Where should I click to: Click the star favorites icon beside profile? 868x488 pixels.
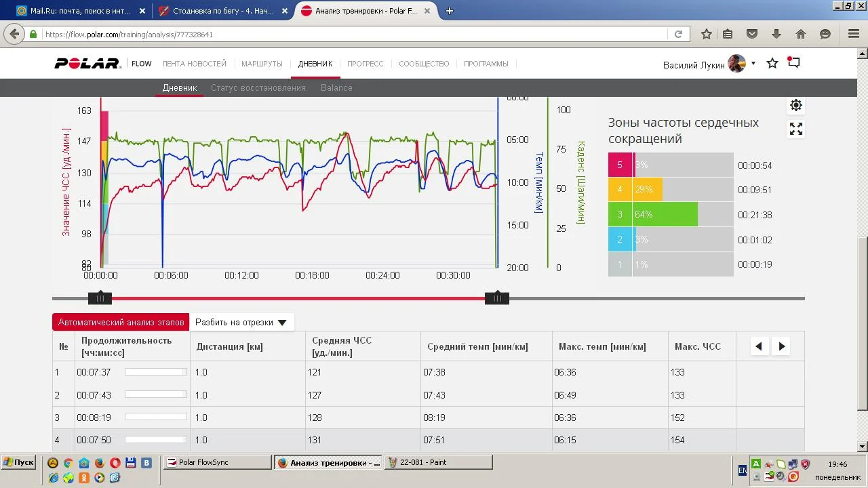coord(772,63)
